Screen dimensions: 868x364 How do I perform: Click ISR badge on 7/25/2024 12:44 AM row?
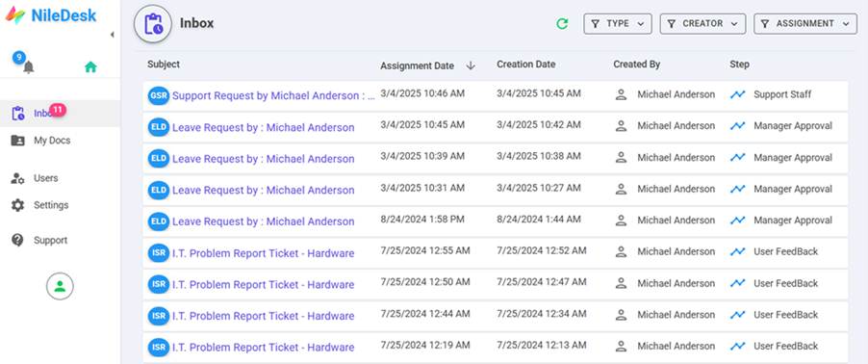[x=159, y=317]
